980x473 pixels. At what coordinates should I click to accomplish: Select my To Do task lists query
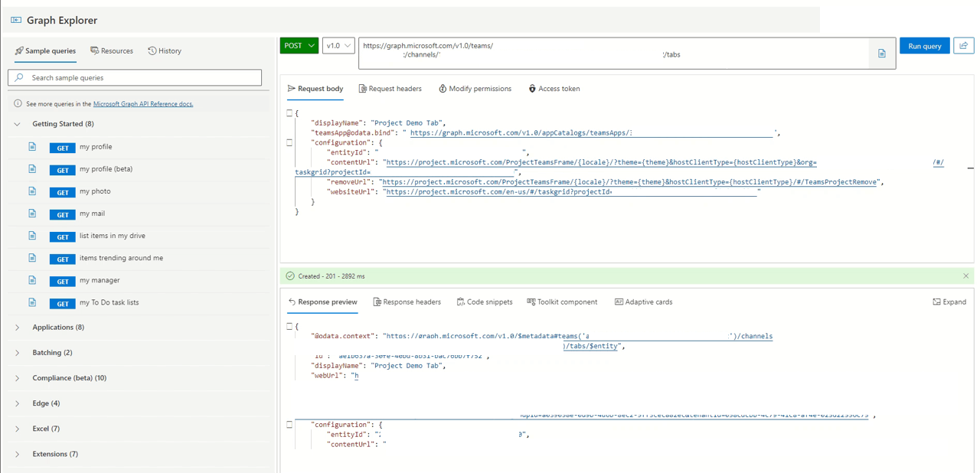(109, 302)
